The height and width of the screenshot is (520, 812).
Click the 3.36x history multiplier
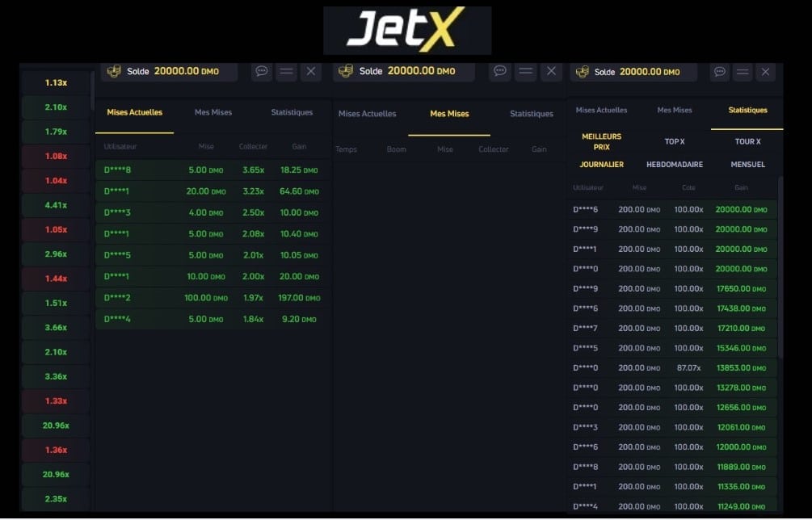tap(56, 376)
